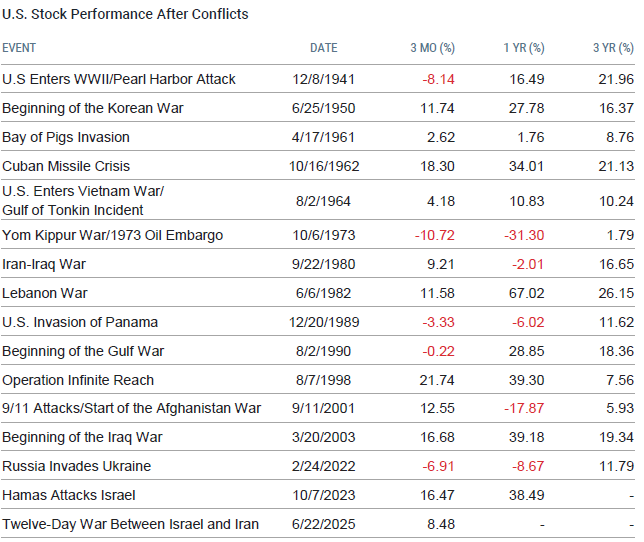
Task: Click the 1 YR (%) column header
Action: click(x=523, y=48)
